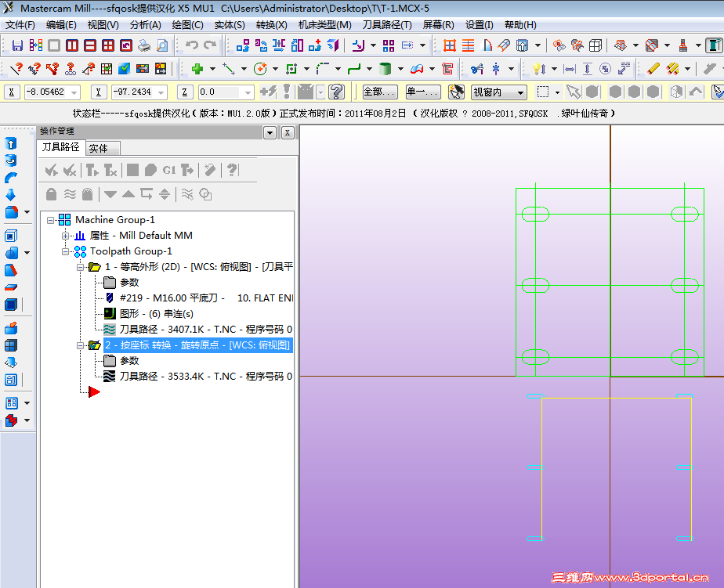The height and width of the screenshot is (588, 724).
Task: Click the X coordinate value field
Action: (x=47, y=92)
